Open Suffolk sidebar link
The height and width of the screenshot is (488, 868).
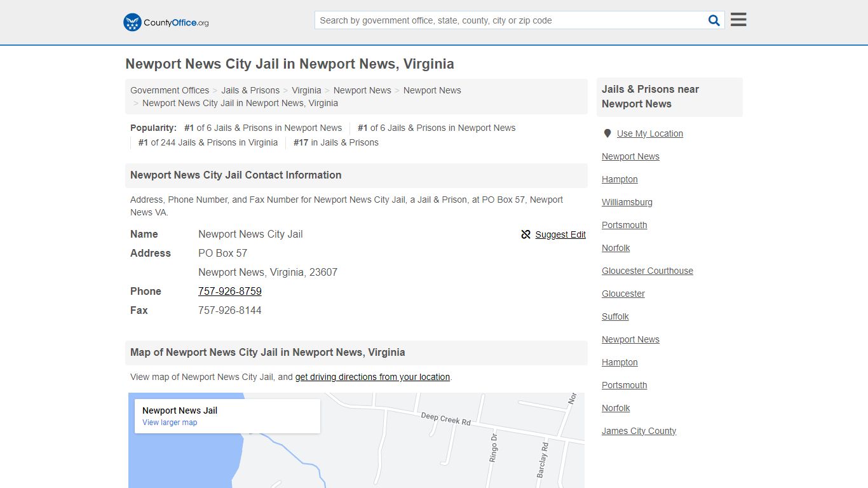[x=615, y=316]
